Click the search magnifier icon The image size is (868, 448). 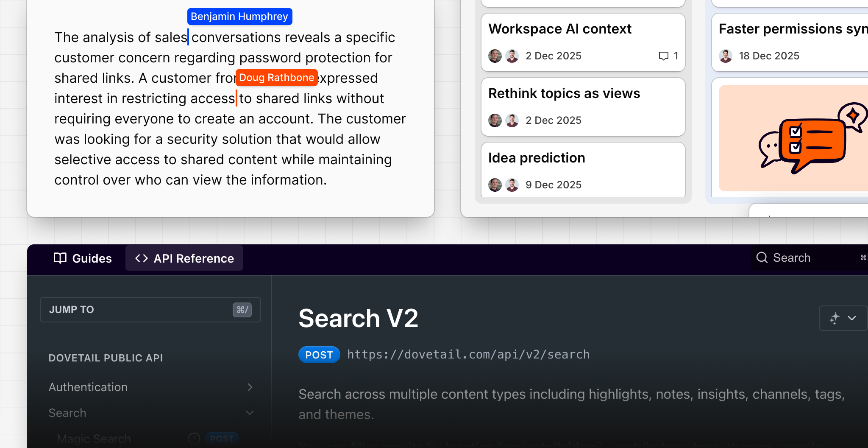coord(762,258)
